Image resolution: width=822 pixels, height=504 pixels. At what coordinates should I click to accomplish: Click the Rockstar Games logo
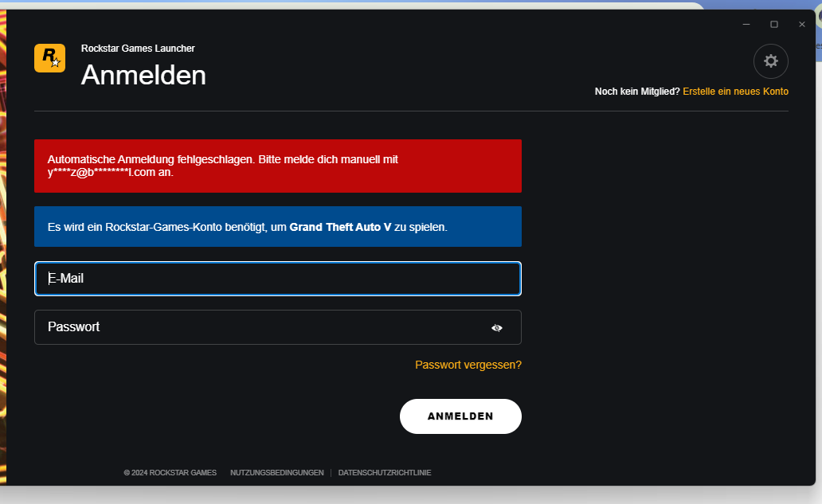(50, 58)
